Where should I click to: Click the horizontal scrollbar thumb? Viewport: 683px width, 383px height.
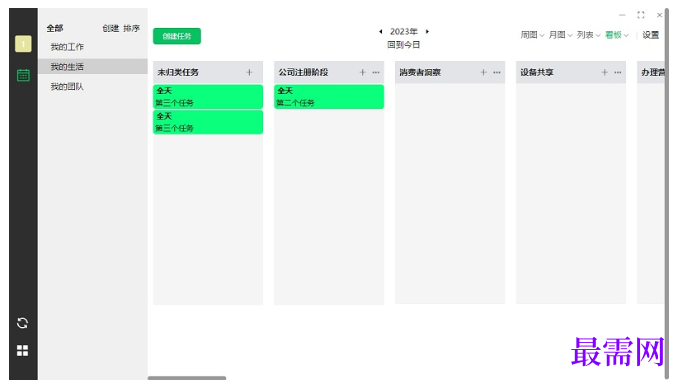pos(187,378)
